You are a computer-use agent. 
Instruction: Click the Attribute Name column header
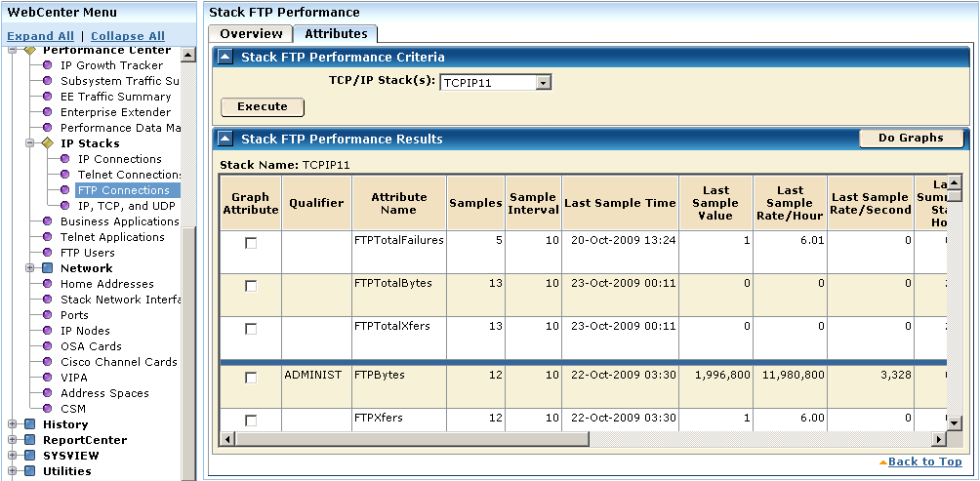click(x=399, y=203)
